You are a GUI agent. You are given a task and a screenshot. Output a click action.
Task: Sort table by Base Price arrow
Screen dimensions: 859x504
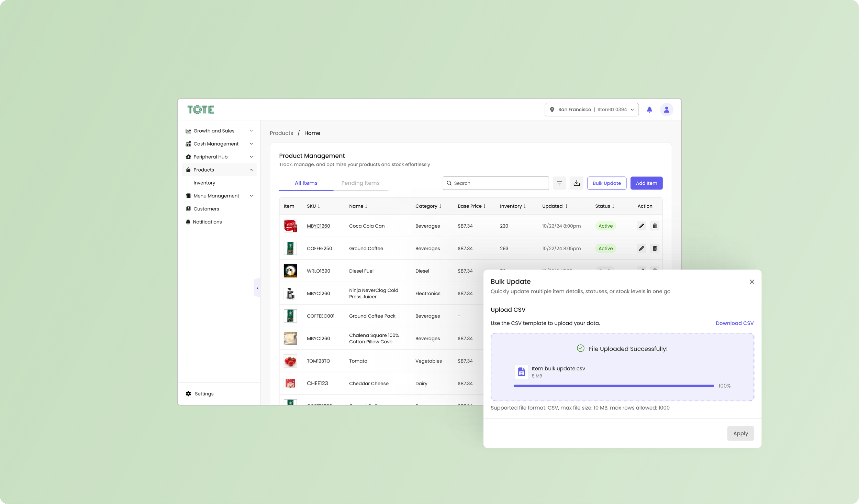[x=484, y=206]
